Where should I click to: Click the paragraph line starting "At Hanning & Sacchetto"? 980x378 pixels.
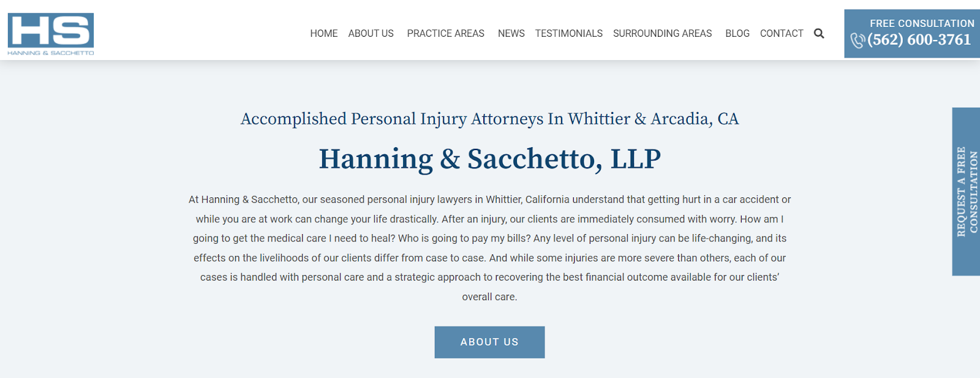[489, 200]
